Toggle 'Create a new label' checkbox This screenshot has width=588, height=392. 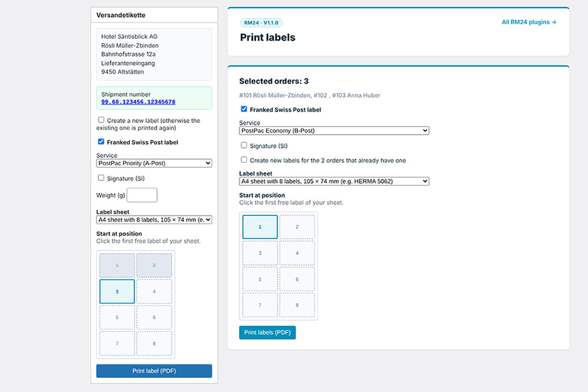tap(101, 120)
